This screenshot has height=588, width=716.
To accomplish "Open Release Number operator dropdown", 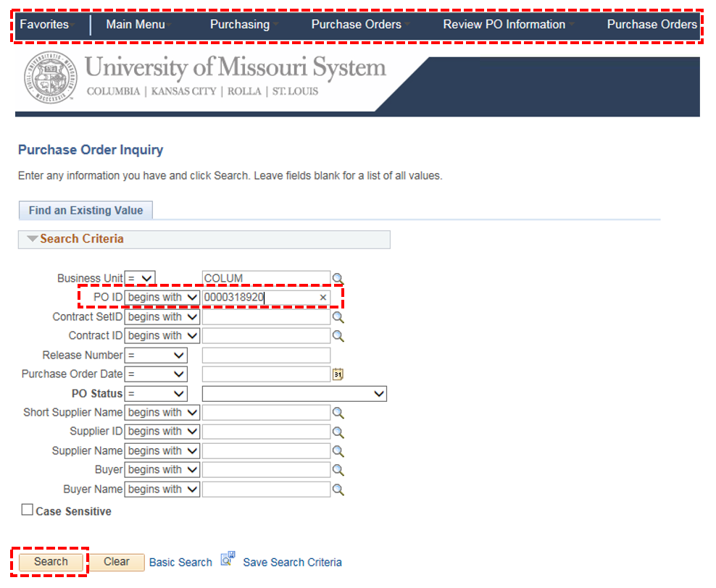I will point(156,356).
